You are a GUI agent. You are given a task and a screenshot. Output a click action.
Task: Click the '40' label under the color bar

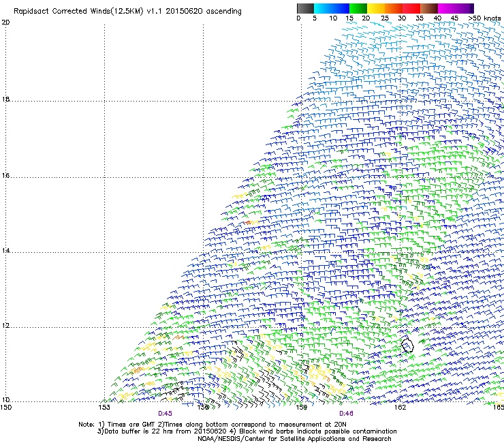click(x=437, y=18)
